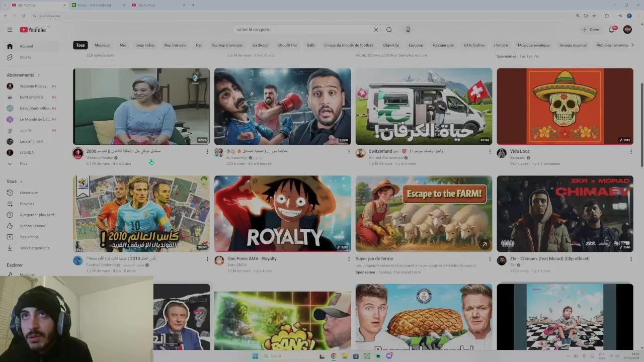Open the notifications bell
The width and height of the screenshot is (644, 362).
coord(612,30)
